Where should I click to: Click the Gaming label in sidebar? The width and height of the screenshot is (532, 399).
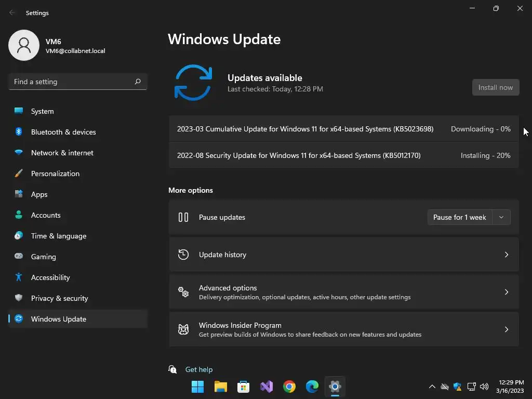coord(44,257)
